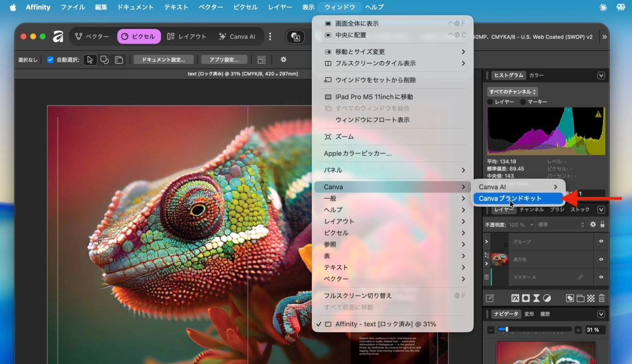Image resolution: width=632 pixels, height=364 pixels.
Task: Open the toolbar settings gear icon
Action: [x=284, y=60]
